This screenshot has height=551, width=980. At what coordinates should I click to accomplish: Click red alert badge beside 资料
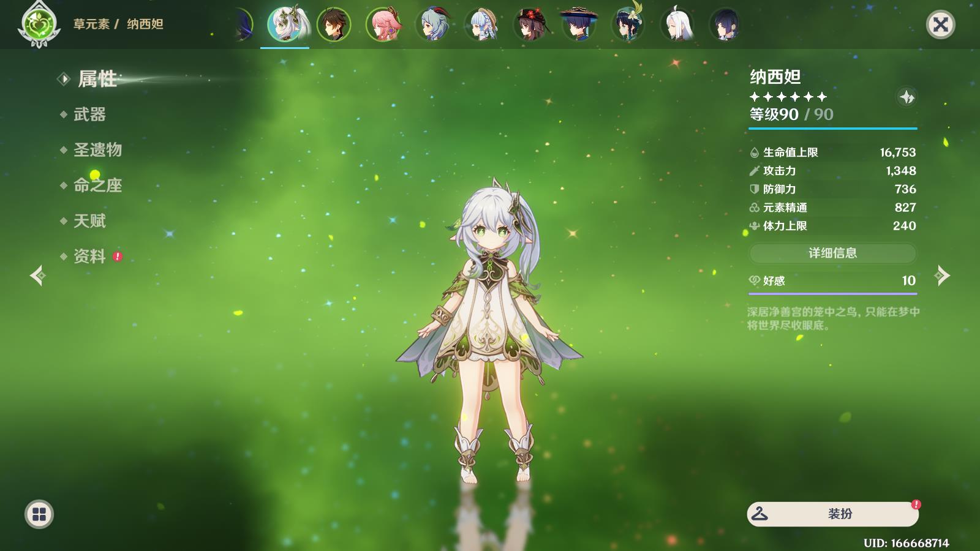[x=118, y=257]
